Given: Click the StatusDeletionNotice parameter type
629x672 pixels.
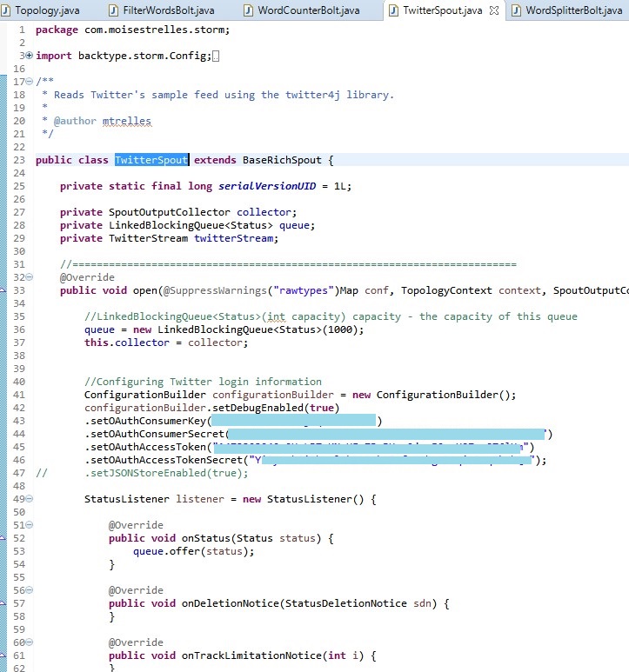Looking at the screenshot, I should [346, 603].
